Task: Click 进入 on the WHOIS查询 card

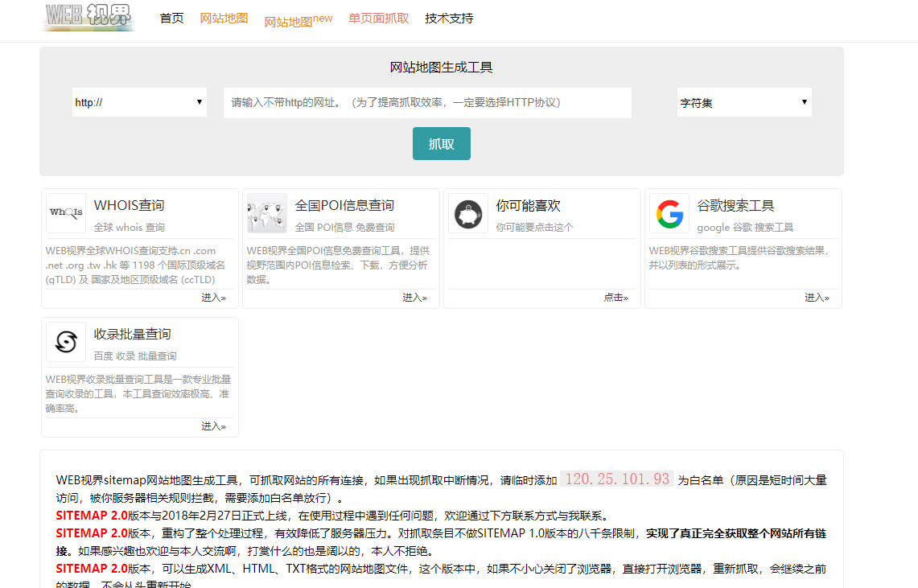Action: [212, 297]
